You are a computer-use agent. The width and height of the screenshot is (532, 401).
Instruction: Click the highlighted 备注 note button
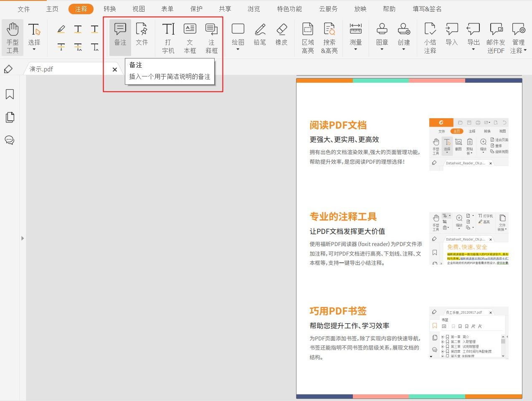point(120,37)
